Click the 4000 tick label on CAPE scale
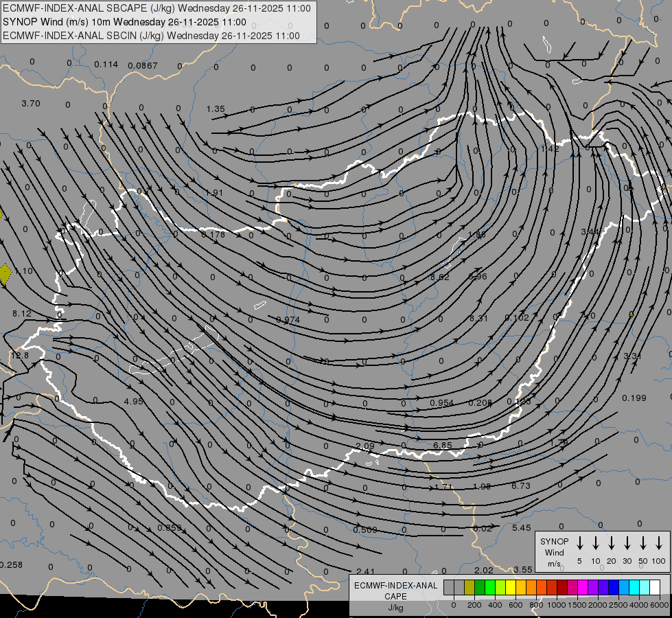 (638, 605)
